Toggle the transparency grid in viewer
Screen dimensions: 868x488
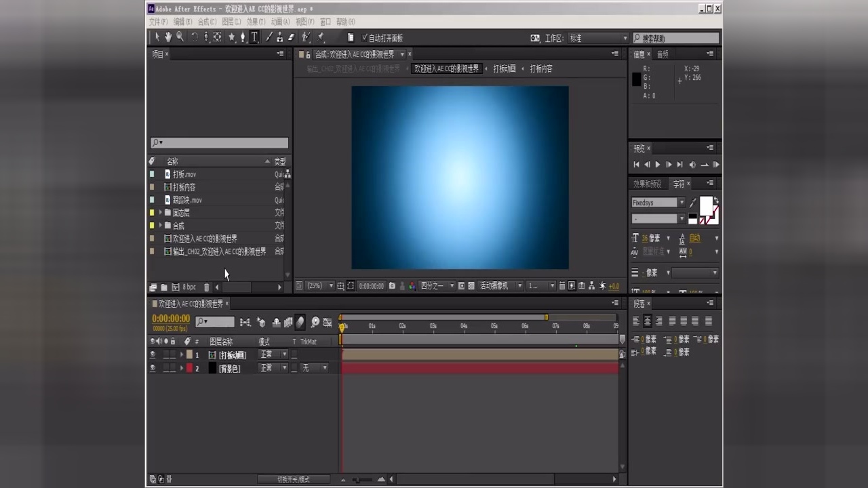(471, 286)
